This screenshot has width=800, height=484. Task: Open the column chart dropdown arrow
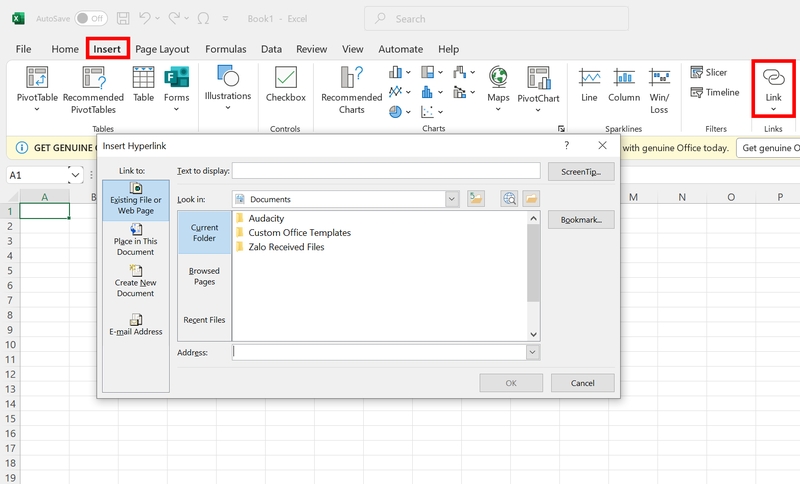[x=408, y=72]
